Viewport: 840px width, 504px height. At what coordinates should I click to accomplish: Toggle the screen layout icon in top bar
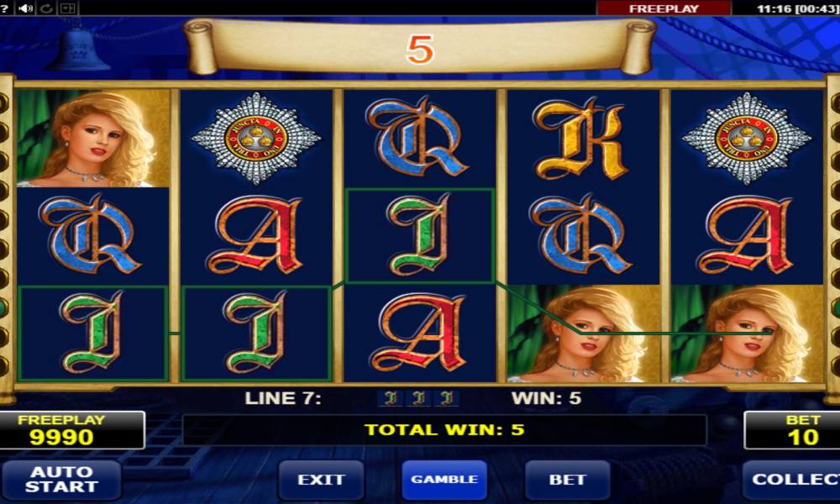(69, 8)
